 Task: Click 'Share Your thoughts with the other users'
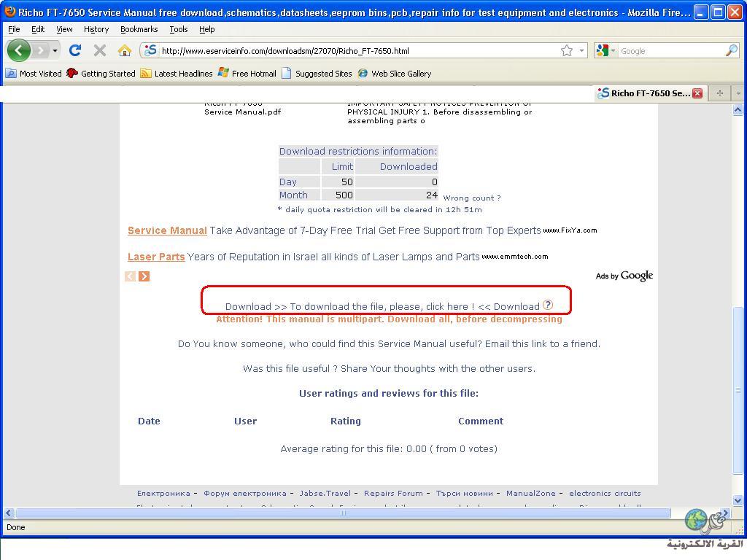click(438, 368)
